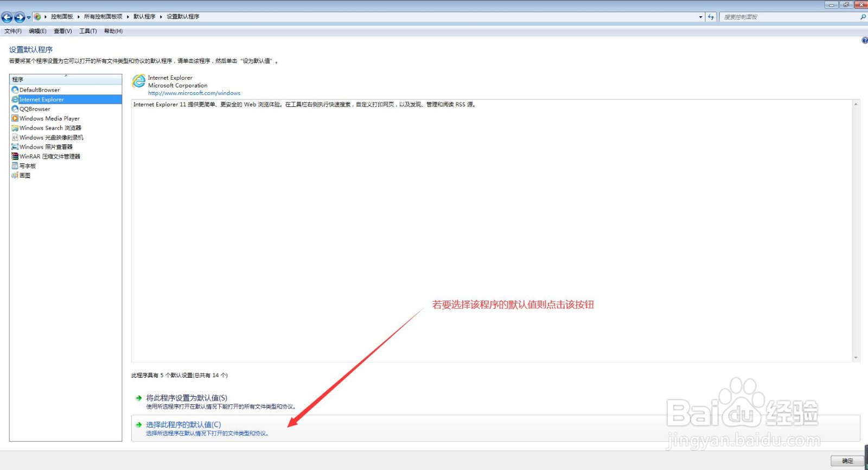
Task: Select WinRAR 压缩文件管理器 text entry
Action: tap(50, 156)
